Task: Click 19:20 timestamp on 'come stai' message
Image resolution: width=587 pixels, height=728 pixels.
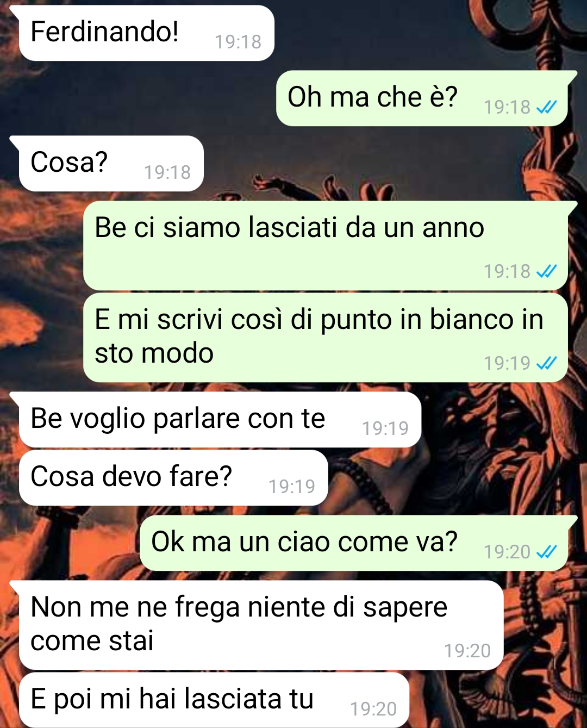Action: pos(467,651)
